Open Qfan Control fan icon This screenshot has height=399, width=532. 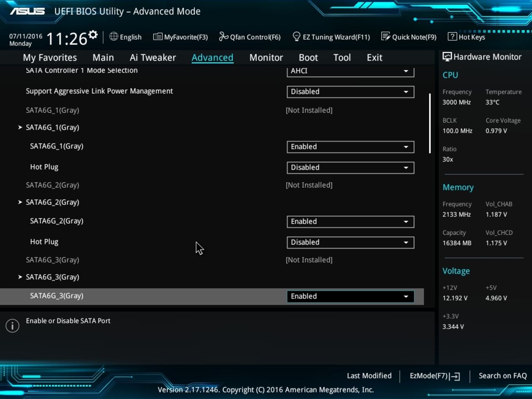pyautogui.click(x=223, y=37)
